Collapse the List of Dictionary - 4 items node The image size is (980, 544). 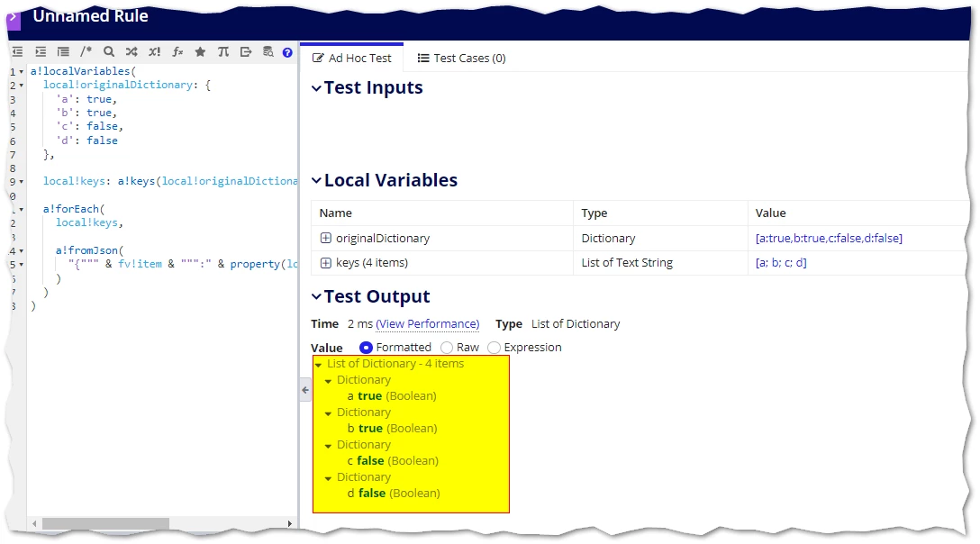click(x=319, y=365)
